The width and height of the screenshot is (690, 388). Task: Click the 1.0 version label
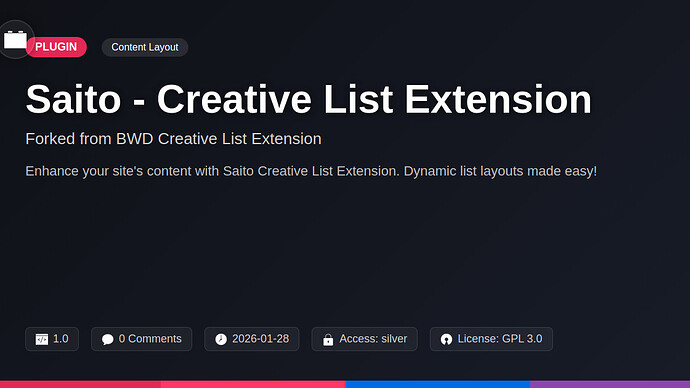[61, 339]
